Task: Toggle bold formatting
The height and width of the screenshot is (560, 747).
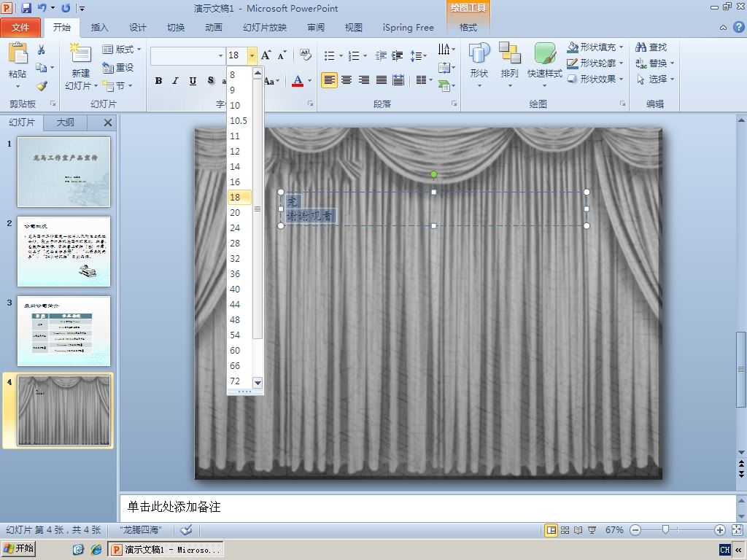Action: click(x=158, y=80)
